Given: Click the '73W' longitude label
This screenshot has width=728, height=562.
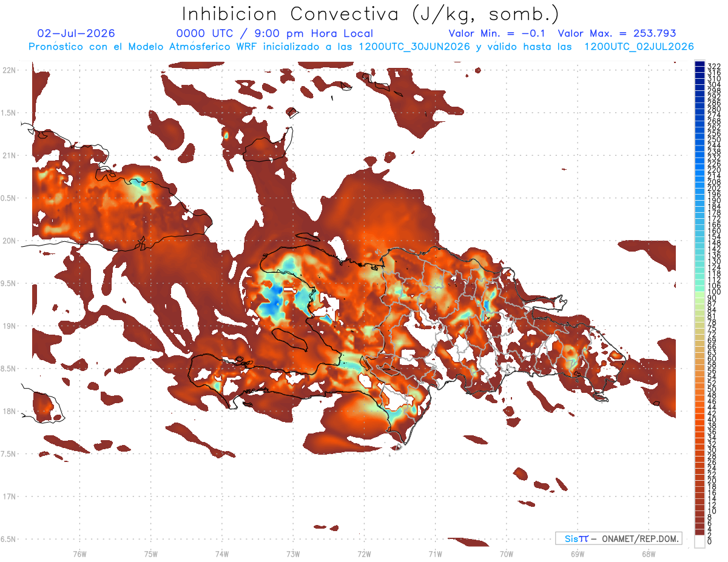Looking at the screenshot, I should [x=293, y=554].
